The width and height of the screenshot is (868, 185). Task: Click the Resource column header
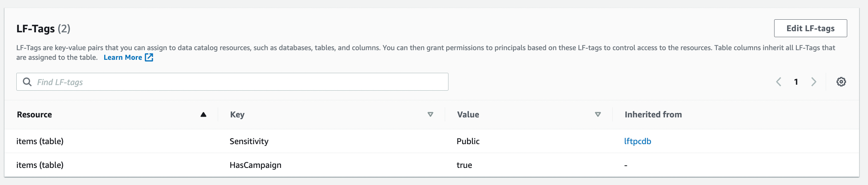click(x=34, y=114)
